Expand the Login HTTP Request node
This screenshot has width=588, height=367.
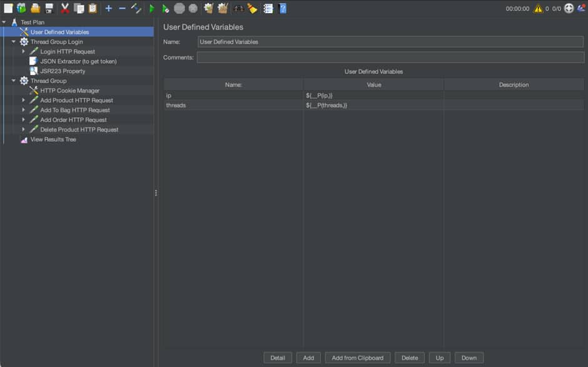point(24,51)
